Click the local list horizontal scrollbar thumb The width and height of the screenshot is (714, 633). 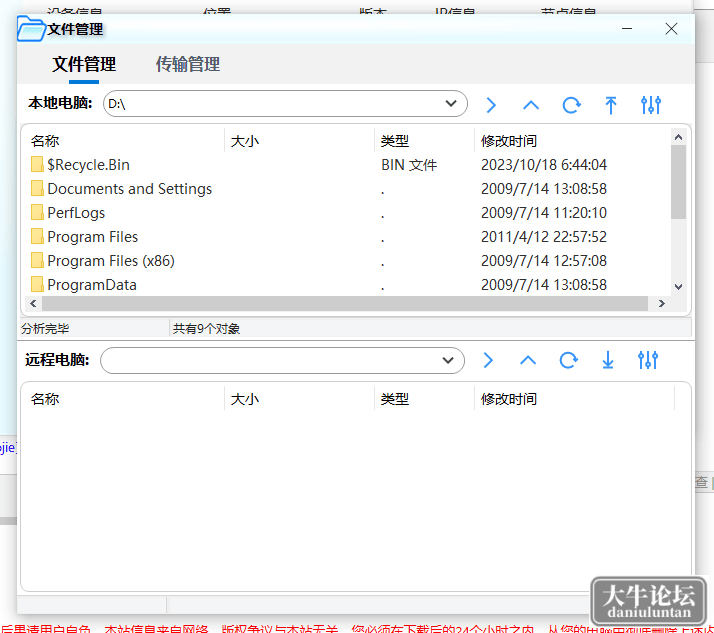click(345, 303)
